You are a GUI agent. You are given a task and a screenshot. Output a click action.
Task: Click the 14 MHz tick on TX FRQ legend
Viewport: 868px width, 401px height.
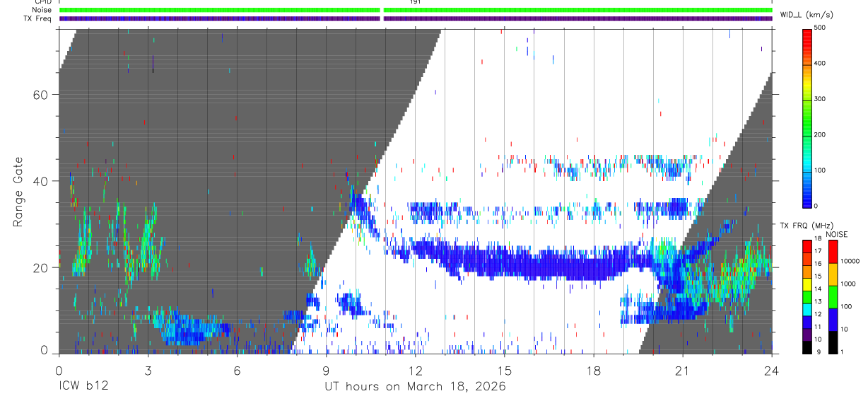click(x=819, y=289)
